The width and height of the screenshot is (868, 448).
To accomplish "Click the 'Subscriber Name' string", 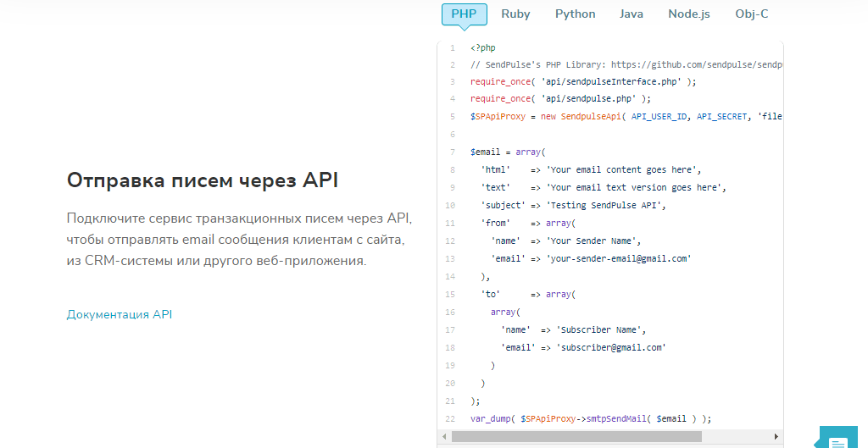I will [598, 329].
